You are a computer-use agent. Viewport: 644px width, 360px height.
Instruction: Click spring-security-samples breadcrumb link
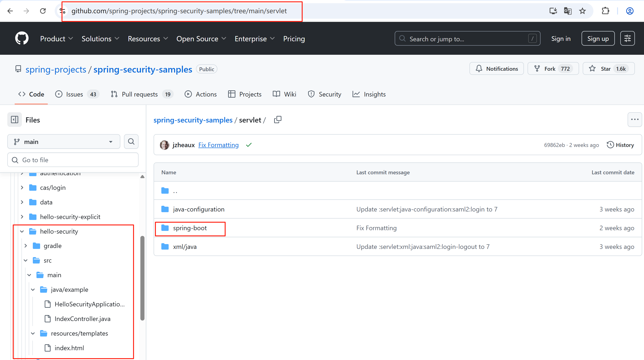pos(193,120)
